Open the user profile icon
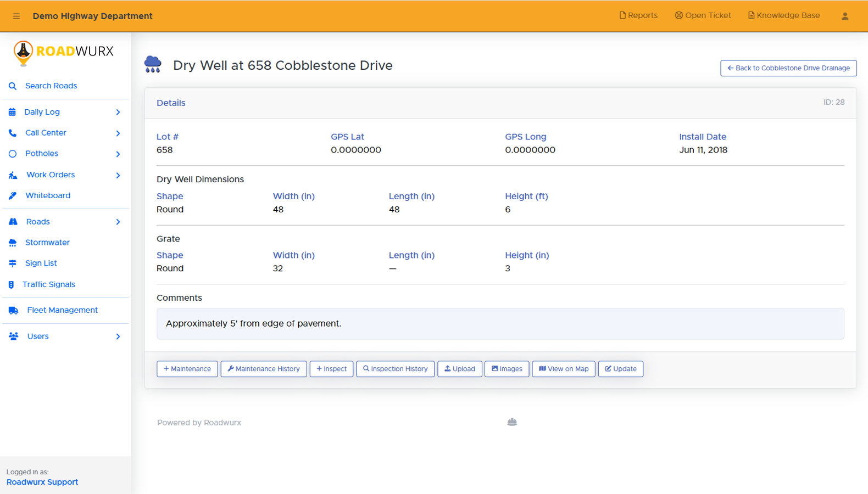This screenshot has height=494, width=868. [845, 16]
